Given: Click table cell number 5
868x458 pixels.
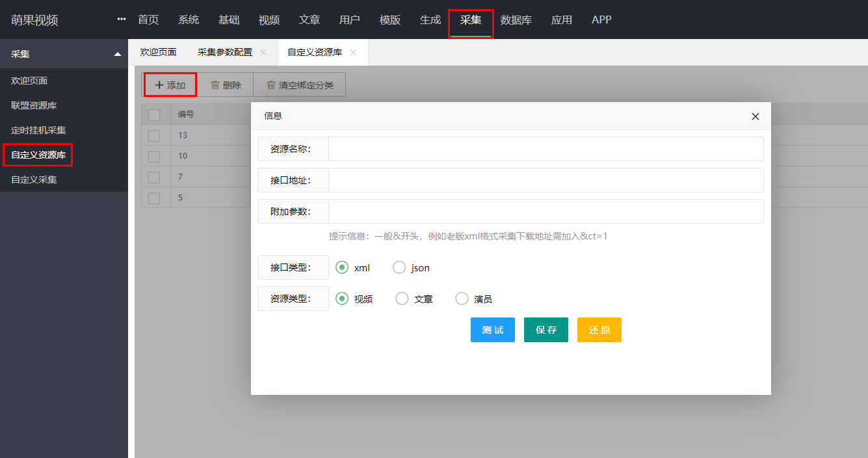Looking at the screenshot, I should coord(181,198).
